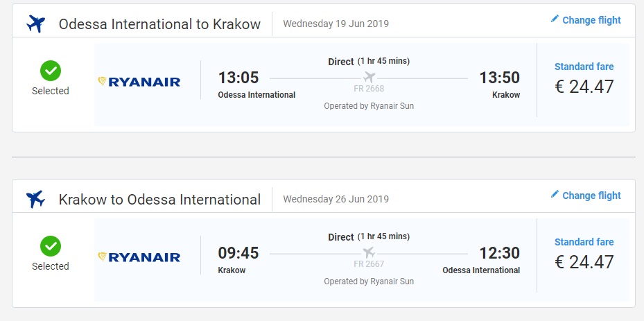Toggle the green Selected checkmark for the return flight
This screenshot has width=644, height=321.
[51, 245]
